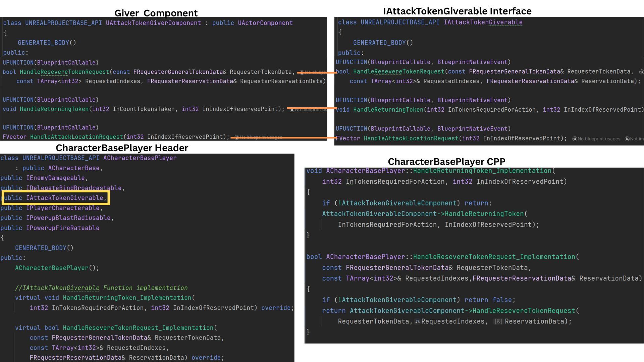
Task: Click Unreal icon next to 'Not im' hint
Action: click(x=627, y=139)
